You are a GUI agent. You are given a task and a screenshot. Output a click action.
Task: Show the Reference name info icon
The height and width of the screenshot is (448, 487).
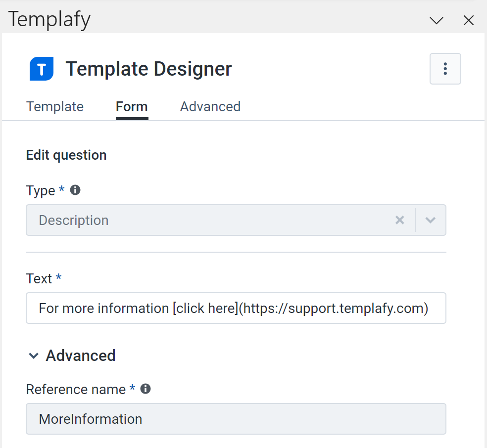146,389
